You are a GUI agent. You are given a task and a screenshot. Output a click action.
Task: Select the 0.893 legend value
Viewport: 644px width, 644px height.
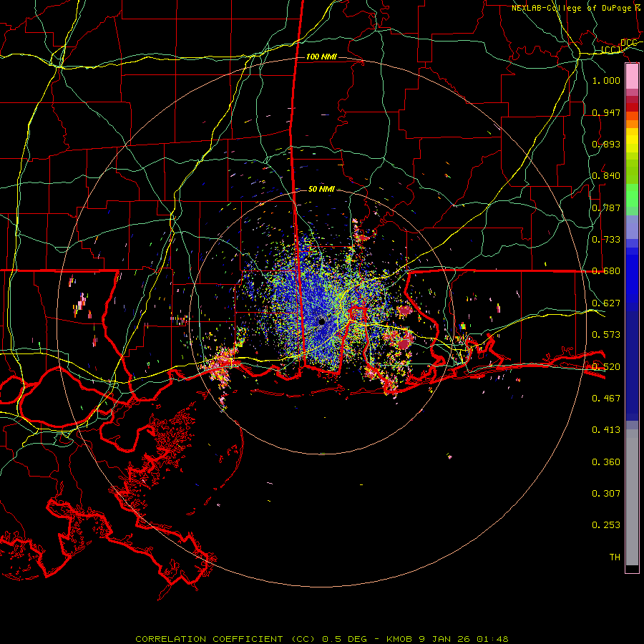[606, 144]
